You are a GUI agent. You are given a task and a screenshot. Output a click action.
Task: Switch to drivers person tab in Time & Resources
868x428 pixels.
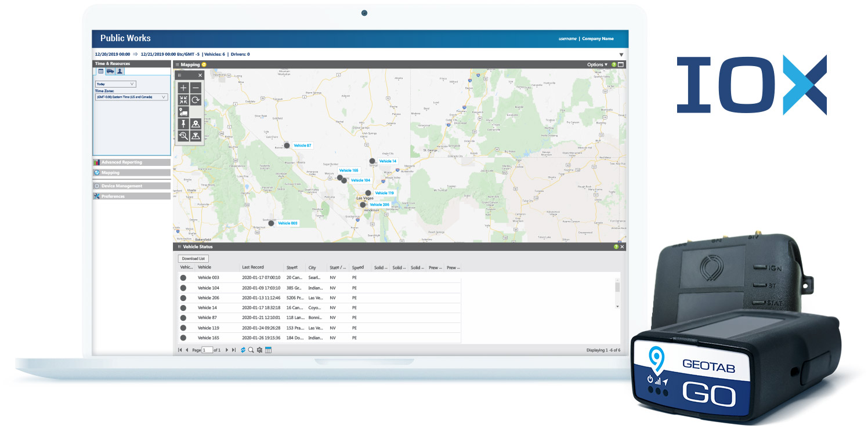pyautogui.click(x=120, y=71)
